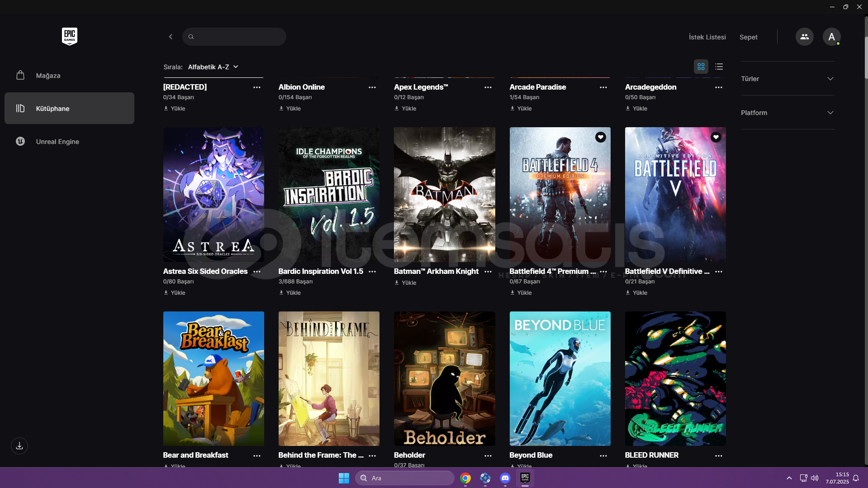
Task: Open options menu for Behind the Frame
Action: pyautogui.click(x=372, y=455)
